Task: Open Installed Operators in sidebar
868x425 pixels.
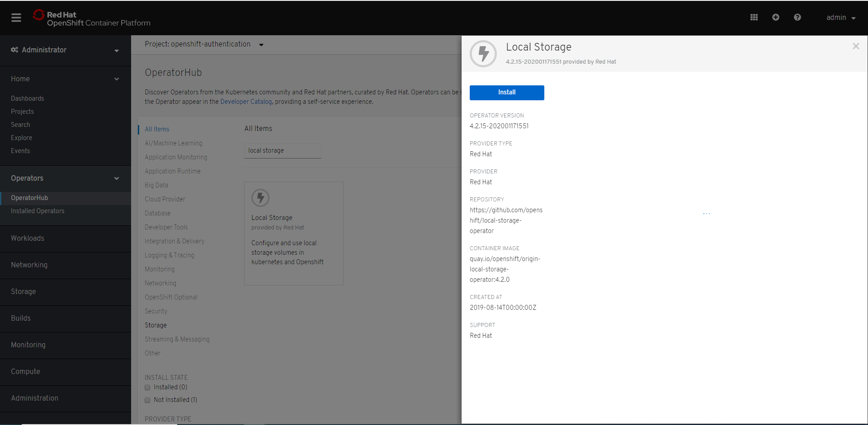Action: coord(38,211)
